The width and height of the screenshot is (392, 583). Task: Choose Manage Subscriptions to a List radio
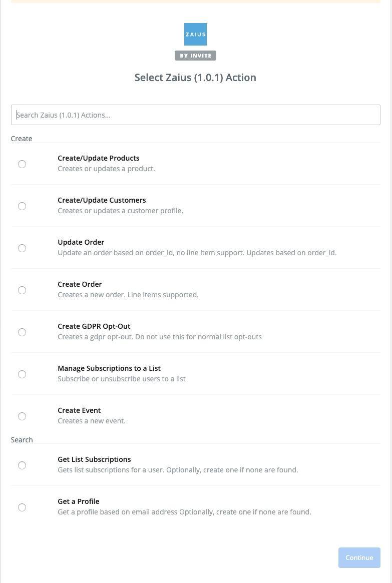[x=22, y=374]
